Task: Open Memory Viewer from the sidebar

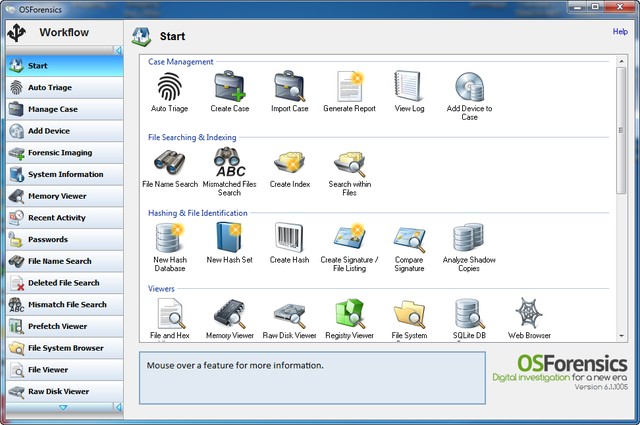Action: 60,196
